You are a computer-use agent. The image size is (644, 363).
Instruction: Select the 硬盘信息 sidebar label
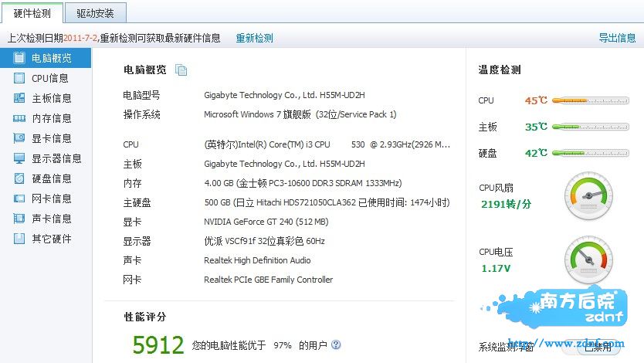coord(52,178)
